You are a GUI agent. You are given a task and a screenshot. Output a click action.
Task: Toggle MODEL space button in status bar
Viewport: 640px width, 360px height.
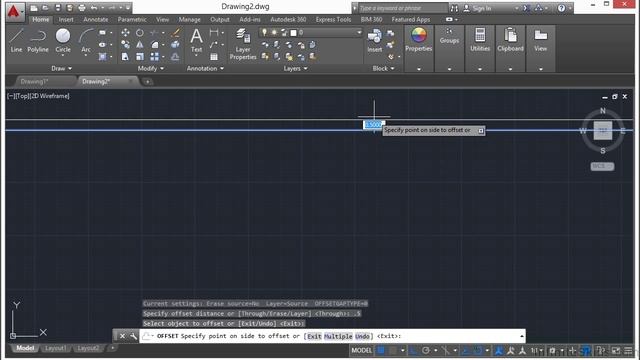coord(362,350)
